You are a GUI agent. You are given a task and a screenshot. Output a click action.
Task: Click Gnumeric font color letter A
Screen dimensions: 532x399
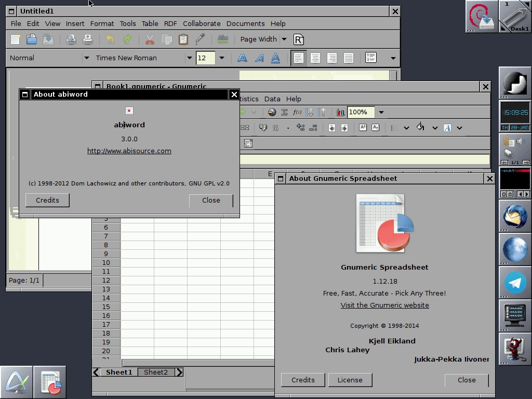[447, 128]
